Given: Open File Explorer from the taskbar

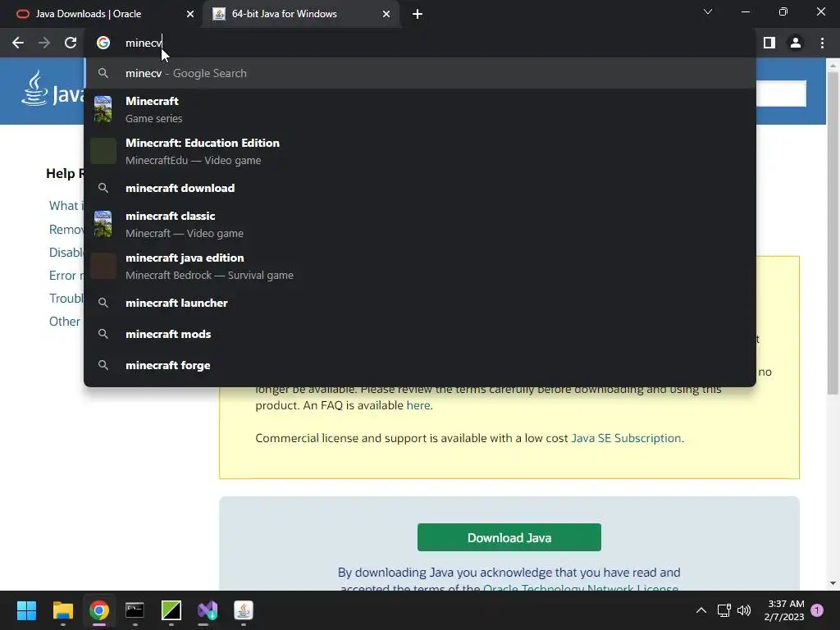Looking at the screenshot, I should point(62,610).
